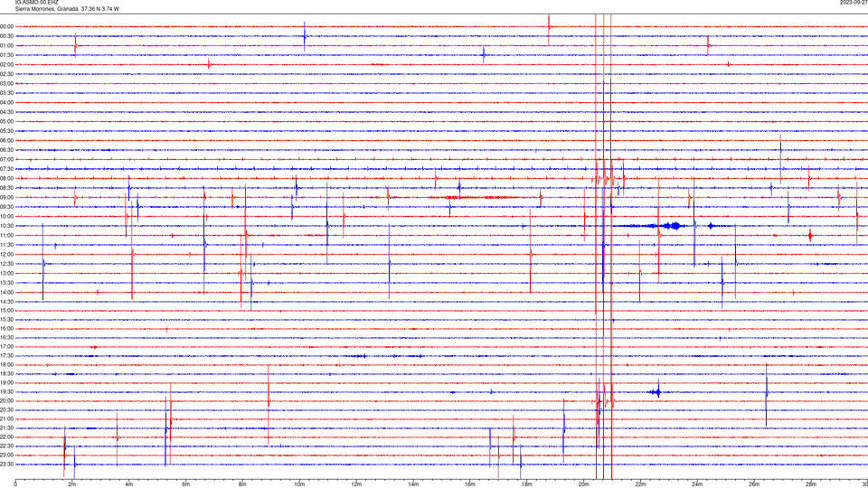Click the 16m axis tick label
The height and width of the screenshot is (488, 868).
[470, 484]
